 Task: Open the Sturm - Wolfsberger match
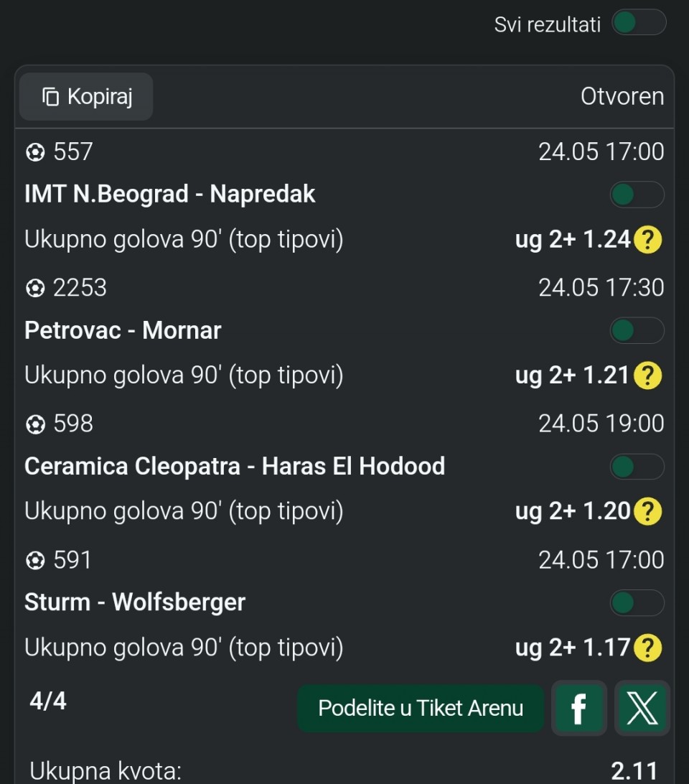(x=135, y=602)
